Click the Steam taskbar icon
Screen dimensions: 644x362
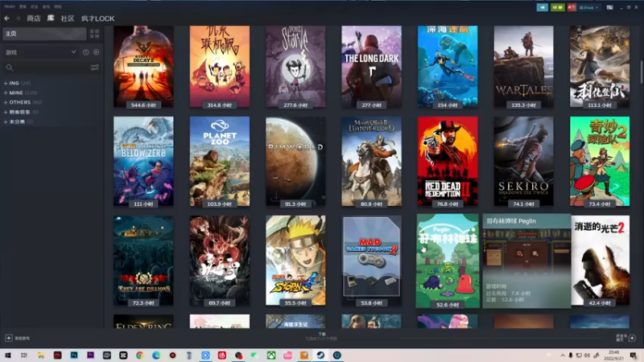tap(320, 355)
